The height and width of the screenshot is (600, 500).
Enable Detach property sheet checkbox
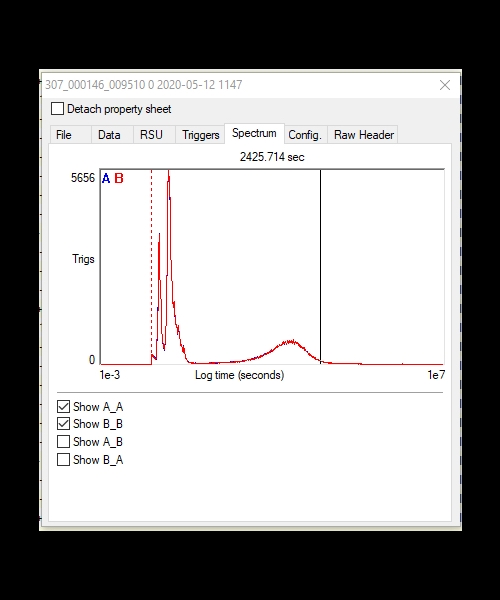click(57, 109)
